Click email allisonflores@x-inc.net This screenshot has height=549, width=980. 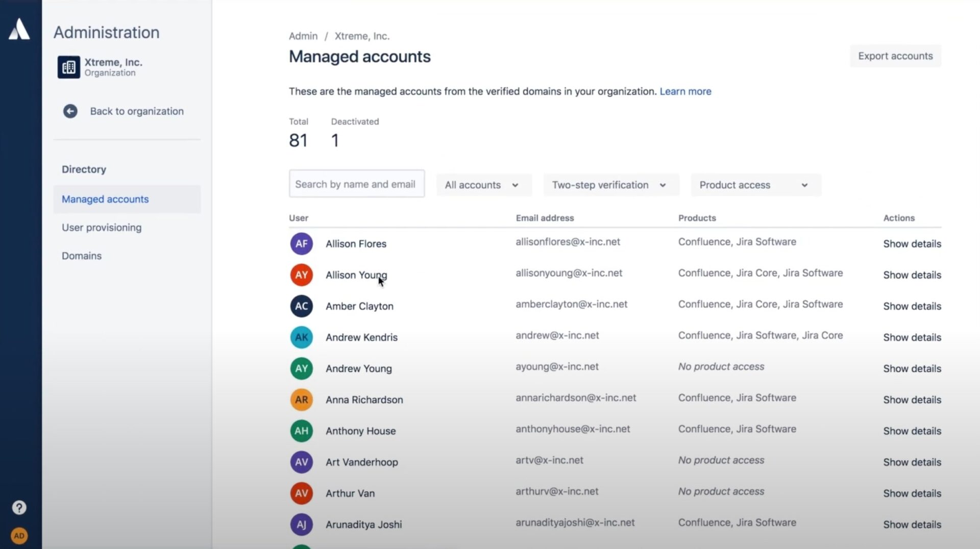pyautogui.click(x=568, y=242)
